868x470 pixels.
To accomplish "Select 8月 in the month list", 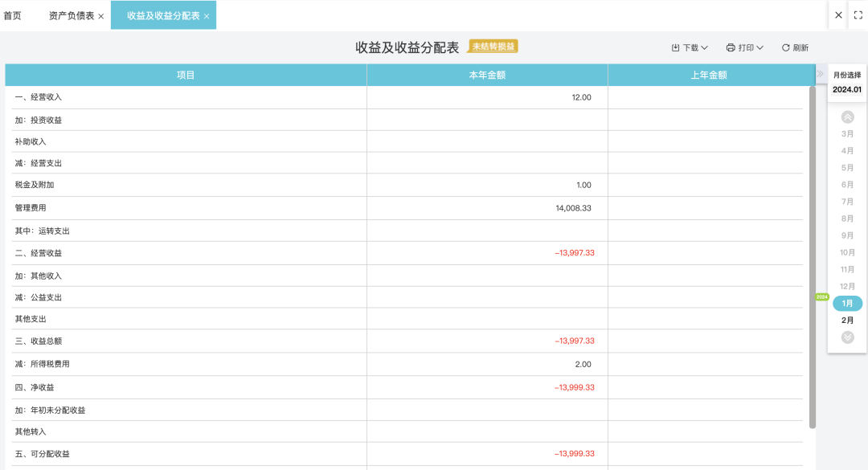I will [x=848, y=219].
